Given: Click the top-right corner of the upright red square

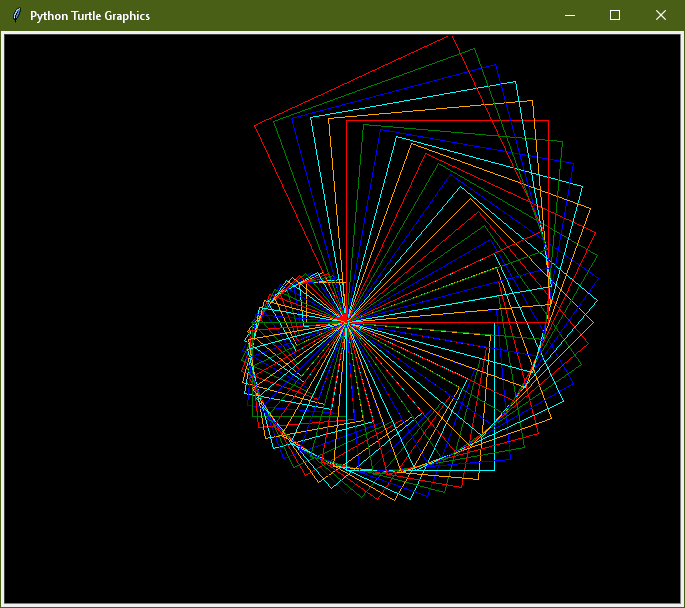Looking at the screenshot, I should (x=549, y=120).
